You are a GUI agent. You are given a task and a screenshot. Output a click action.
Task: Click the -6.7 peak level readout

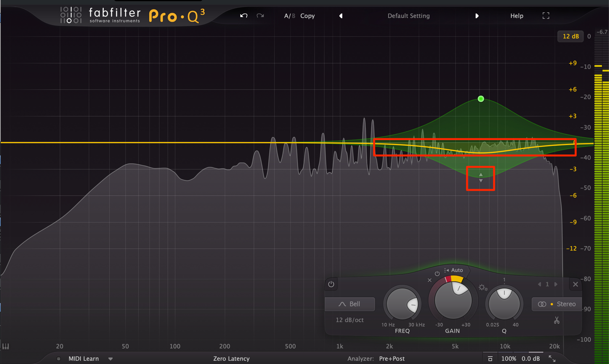(602, 32)
